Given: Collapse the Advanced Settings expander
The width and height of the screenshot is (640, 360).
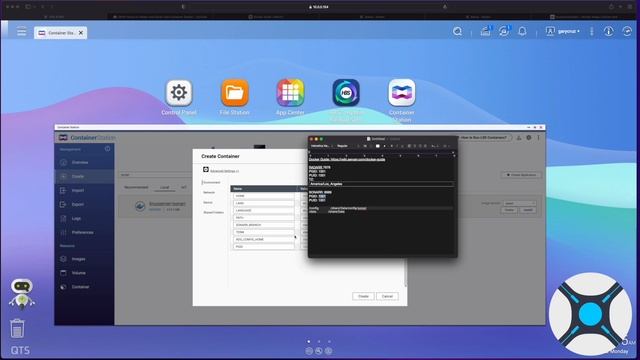Looking at the screenshot, I should (x=206, y=169).
